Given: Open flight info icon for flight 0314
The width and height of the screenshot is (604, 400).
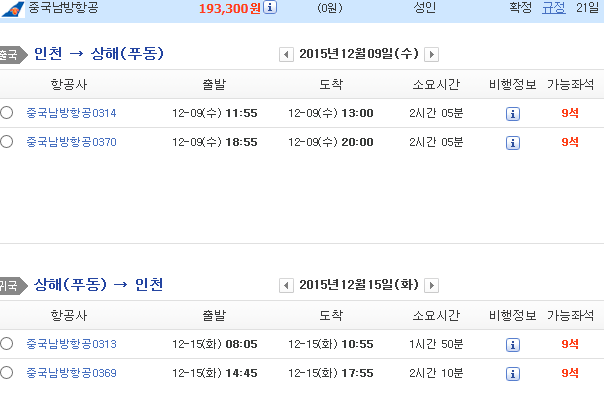Looking at the screenshot, I should pyautogui.click(x=513, y=114).
